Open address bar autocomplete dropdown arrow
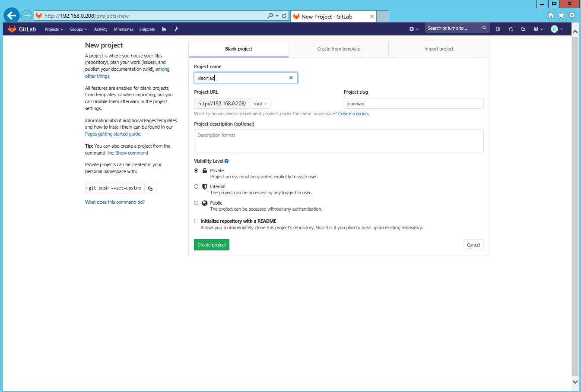 coord(277,16)
